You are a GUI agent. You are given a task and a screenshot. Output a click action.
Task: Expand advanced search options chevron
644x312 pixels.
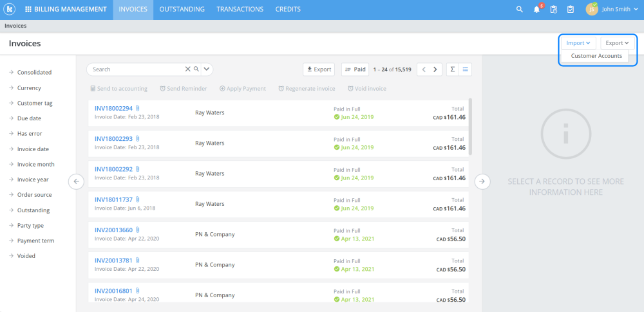[x=207, y=69]
